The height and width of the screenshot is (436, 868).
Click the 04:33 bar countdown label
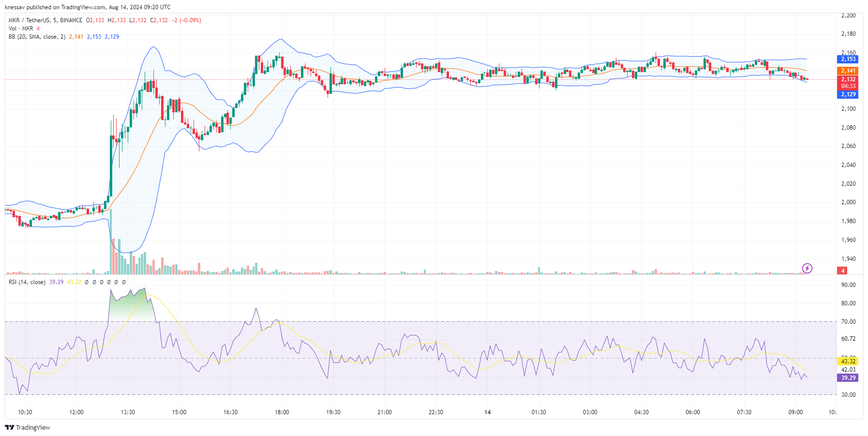(x=848, y=86)
